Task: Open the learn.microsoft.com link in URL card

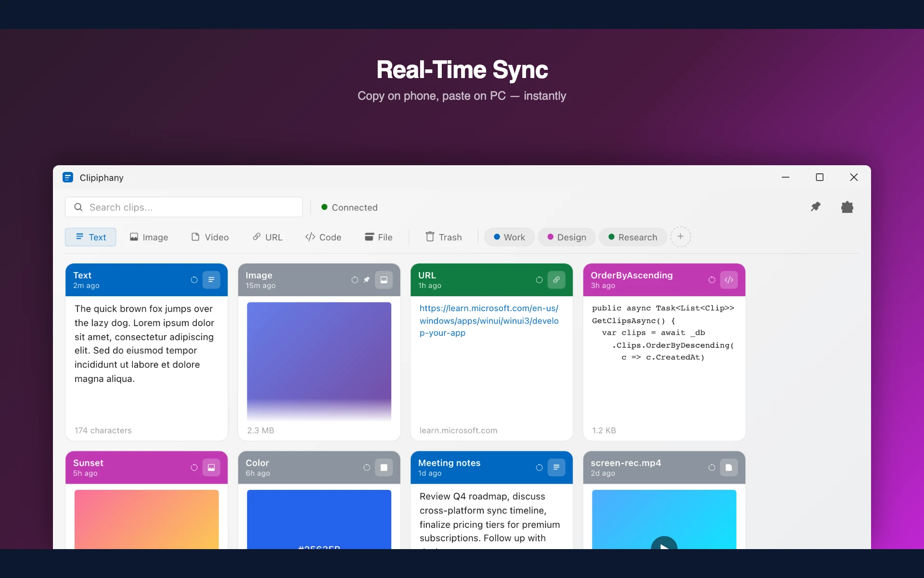Action: click(489, 320)
